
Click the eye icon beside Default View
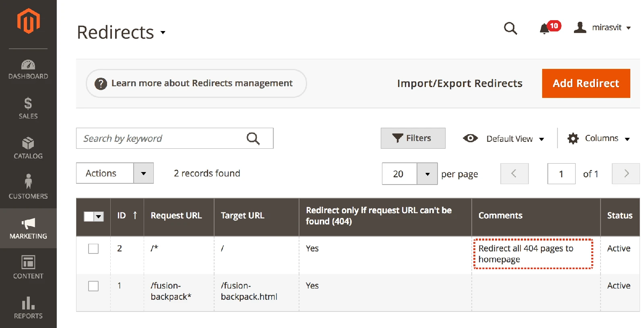470,138
